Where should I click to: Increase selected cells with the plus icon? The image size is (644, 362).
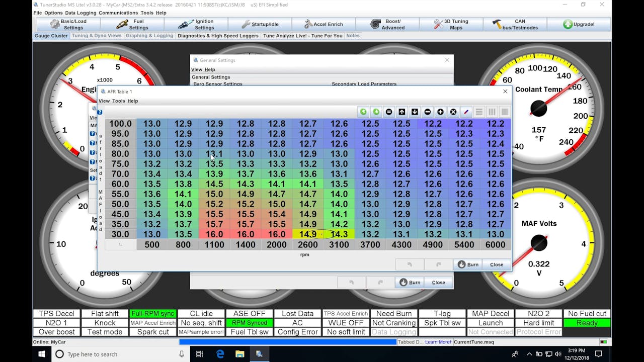point(440,112)
